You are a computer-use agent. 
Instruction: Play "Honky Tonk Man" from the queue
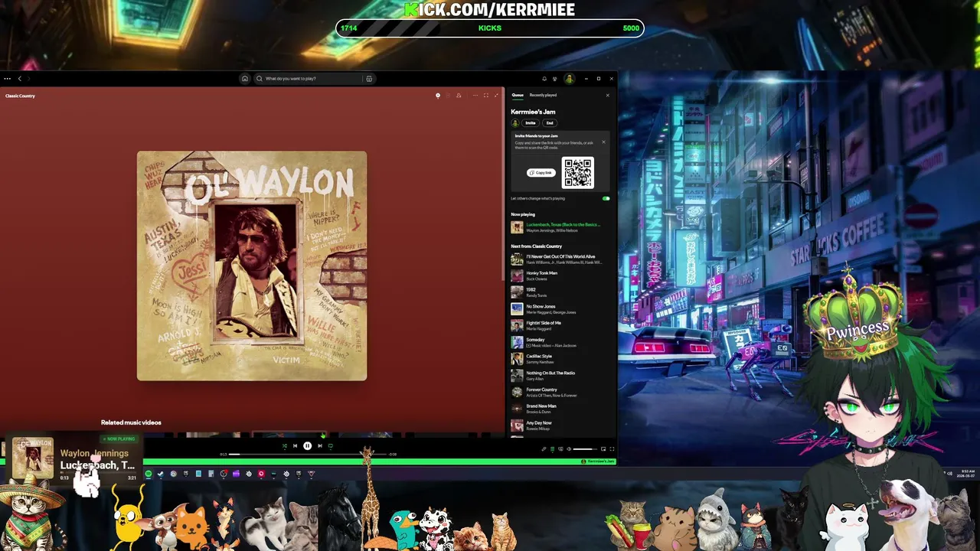coord(561,276)
